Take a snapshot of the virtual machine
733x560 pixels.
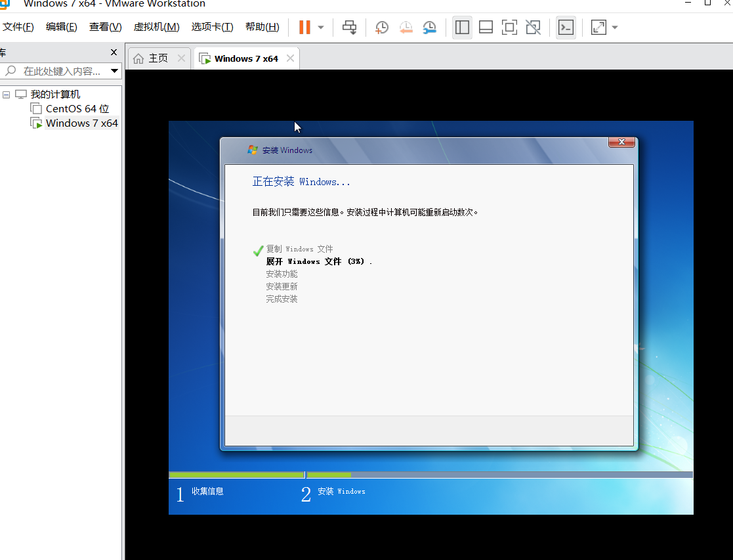tap(381, 27)
